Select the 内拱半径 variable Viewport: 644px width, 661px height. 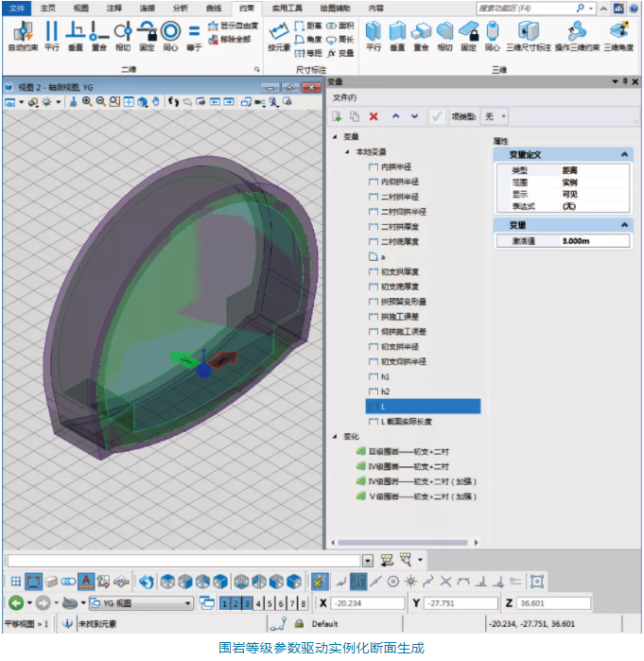[x=391, y=167]
